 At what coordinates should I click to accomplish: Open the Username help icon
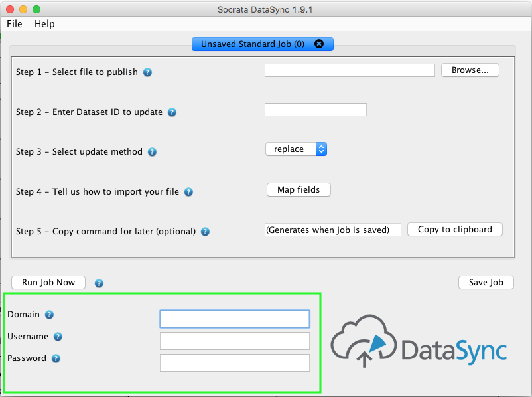58,337
